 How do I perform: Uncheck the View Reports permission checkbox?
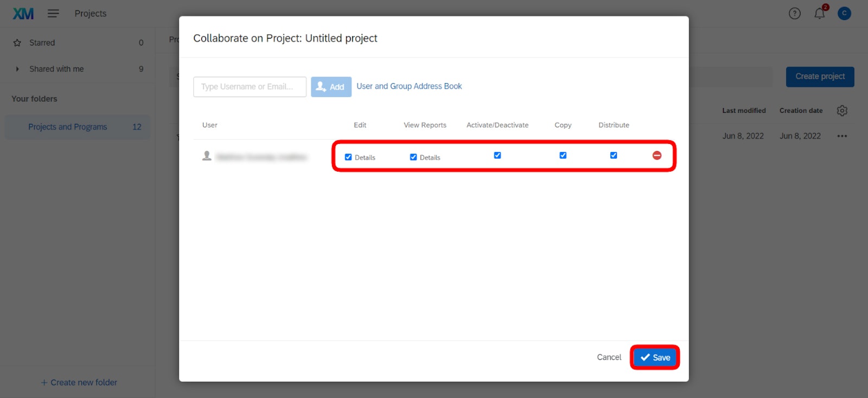point(413,157)
